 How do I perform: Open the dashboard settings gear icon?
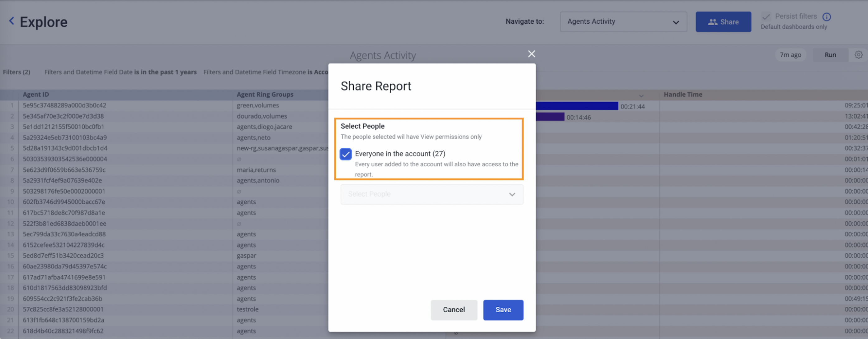(x=858, y=55)
